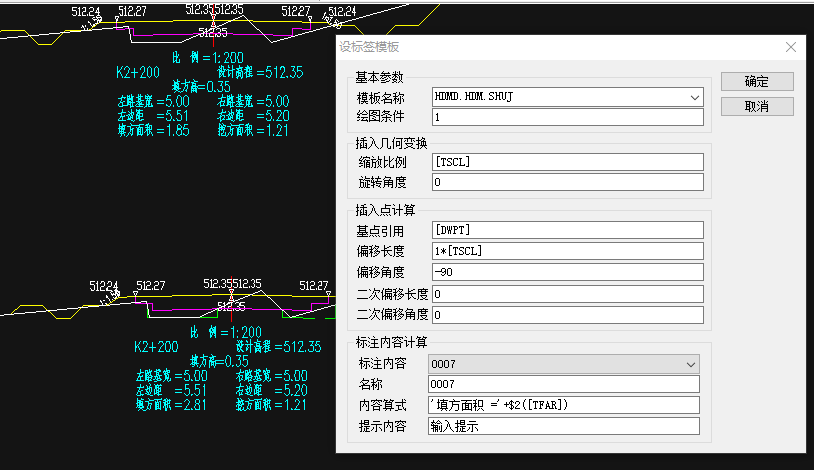This screenshot has width=814, height=470.
Task: Select lower 填方高=0.35 text
Action: pyautogui.click(x=219, y=361)
